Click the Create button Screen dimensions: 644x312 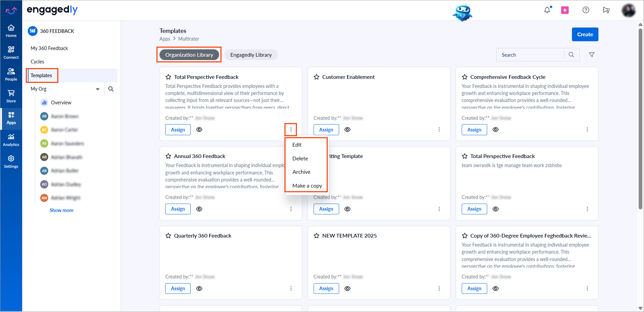[x=585, y=34]
